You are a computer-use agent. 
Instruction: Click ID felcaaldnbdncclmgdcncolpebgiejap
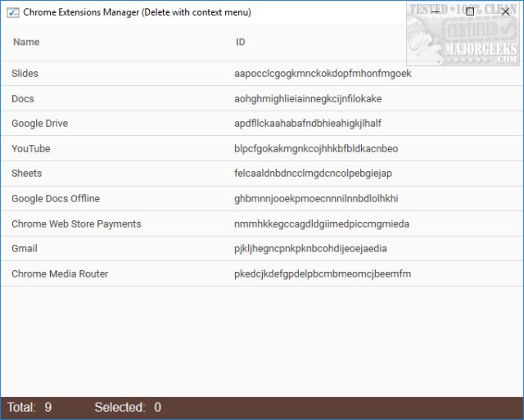coord(313,173)
